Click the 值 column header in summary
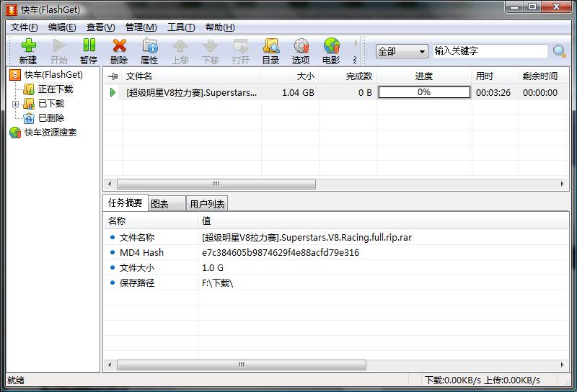Image resolution: width=577 pixels, height=392 pixels. [x=384, y=220]
